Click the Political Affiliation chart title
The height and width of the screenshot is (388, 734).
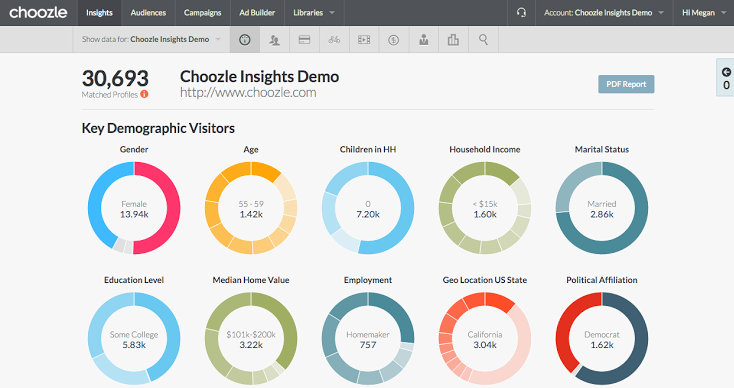tap(602, 280)
